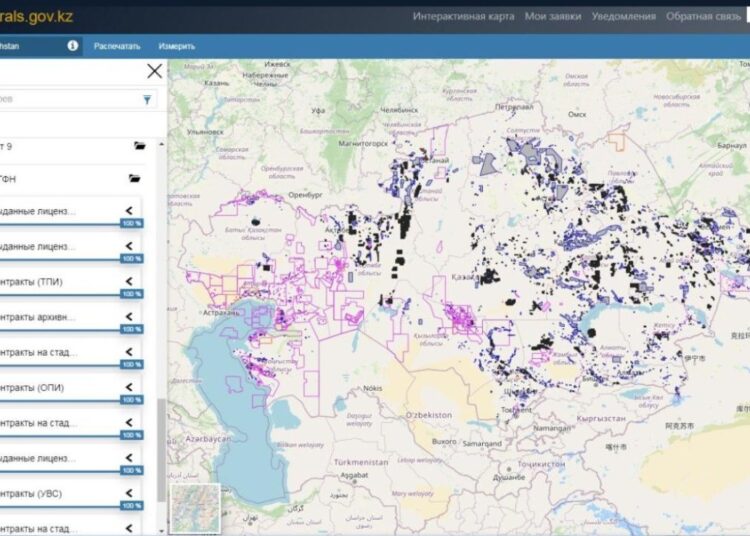Click the funnel filter icon in the search box
Screen dimensions: 750x536
tap(147, 100)
